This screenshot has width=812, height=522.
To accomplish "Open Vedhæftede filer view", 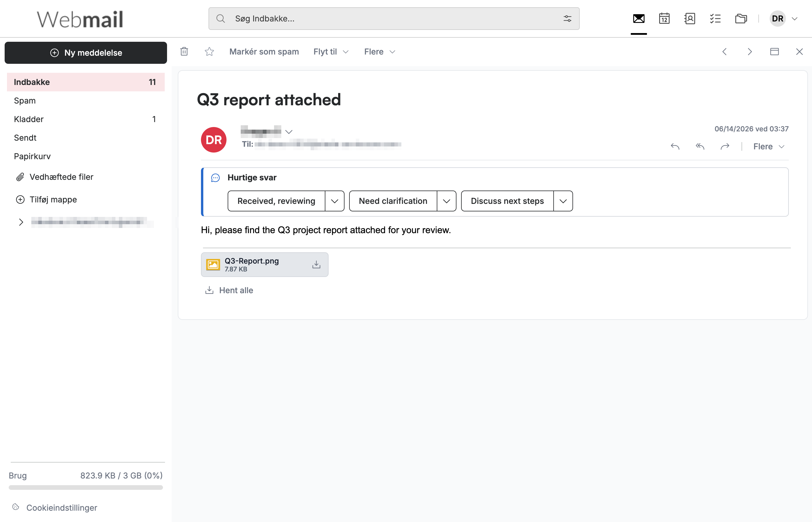I will [x=55, y=177].
